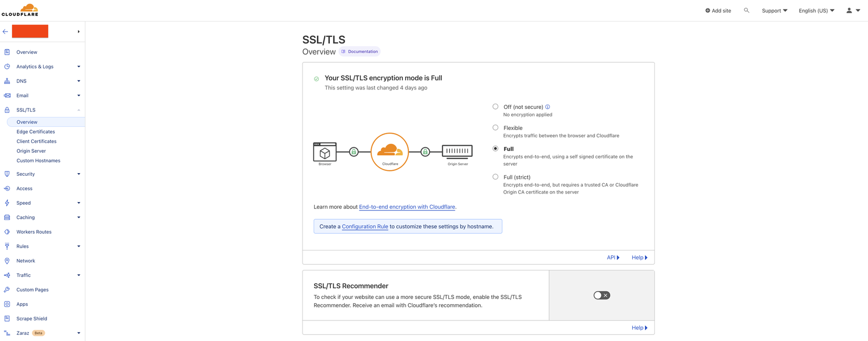The image size is (868, 341).
Task: Click the Speed lightning bolt icon
Action: (x=7, y=203)
